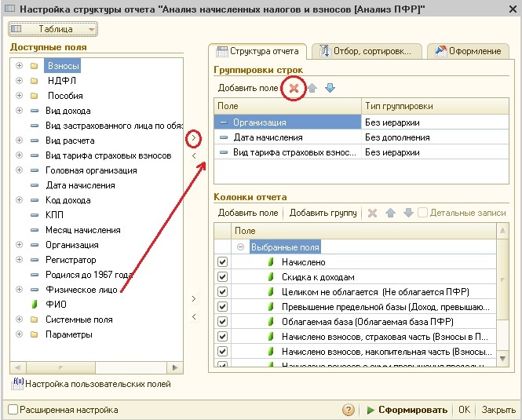The width and height of the screenshot is (522, 420).
Task: Open help with the question mark icon
Action: point(349,410)
